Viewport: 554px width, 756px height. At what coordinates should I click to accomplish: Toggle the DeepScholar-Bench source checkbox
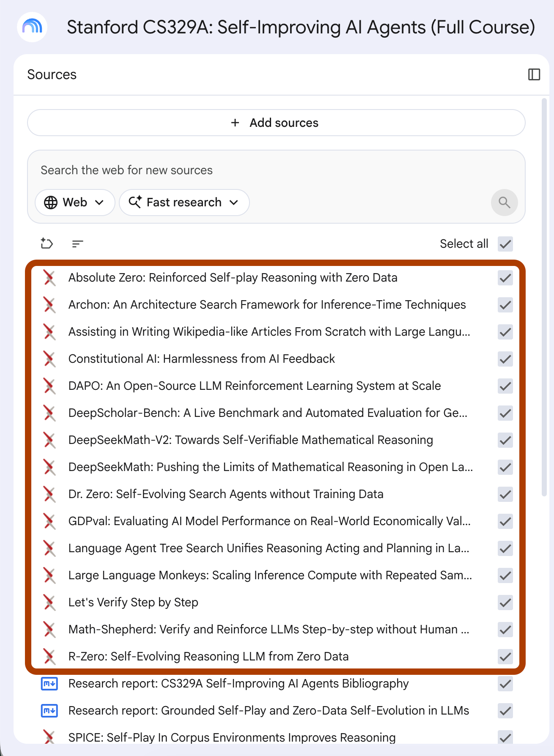(x=505, y=413)
